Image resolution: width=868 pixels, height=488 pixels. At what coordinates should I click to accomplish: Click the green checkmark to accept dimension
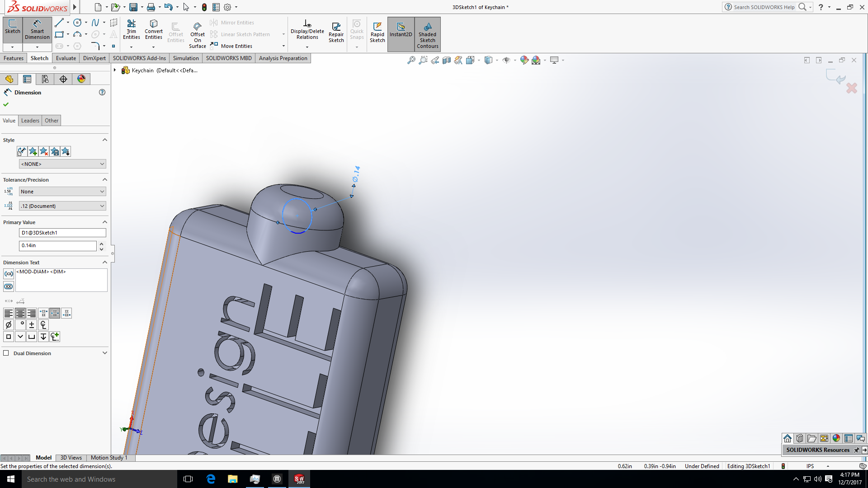[6, 104]
